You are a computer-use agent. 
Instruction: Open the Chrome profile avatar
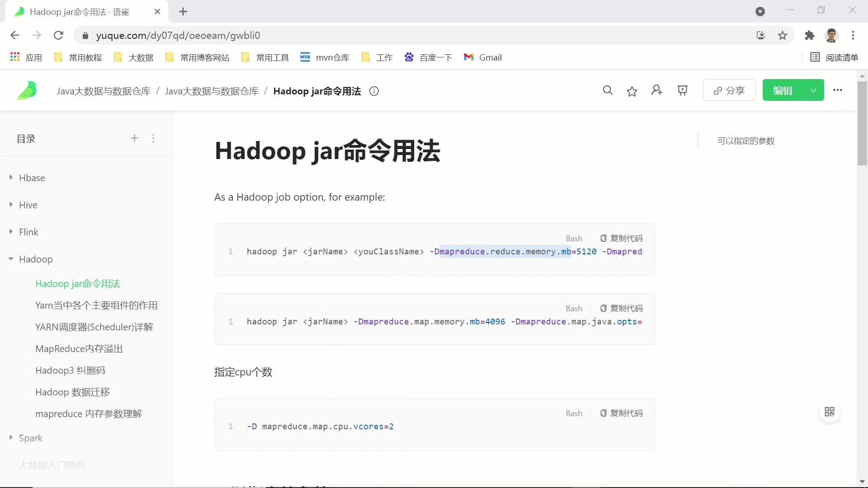coord(831,35)
